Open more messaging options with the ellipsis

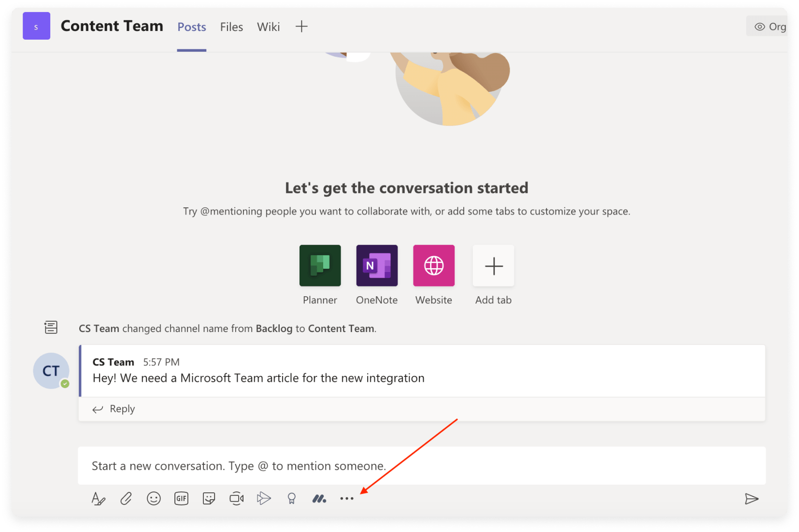pos(347,498)
